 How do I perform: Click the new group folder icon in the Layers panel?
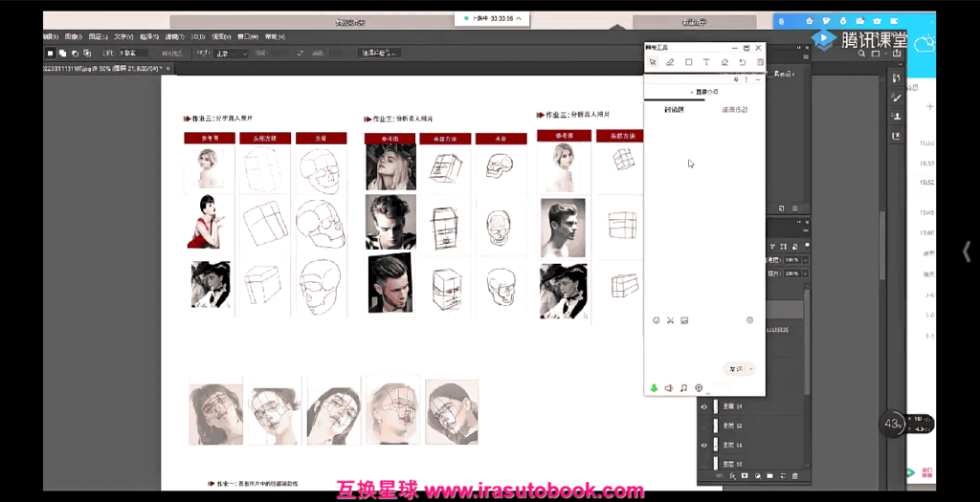(770, 476)
